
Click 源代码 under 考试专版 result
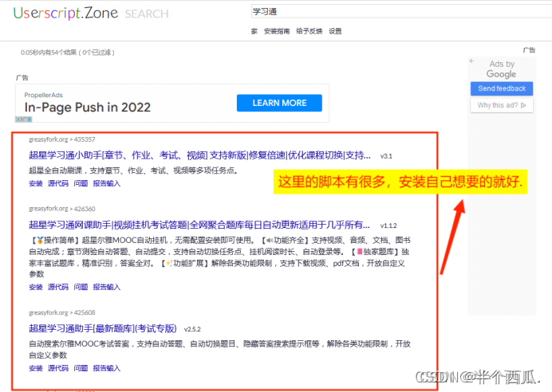[x=58, y=368]
